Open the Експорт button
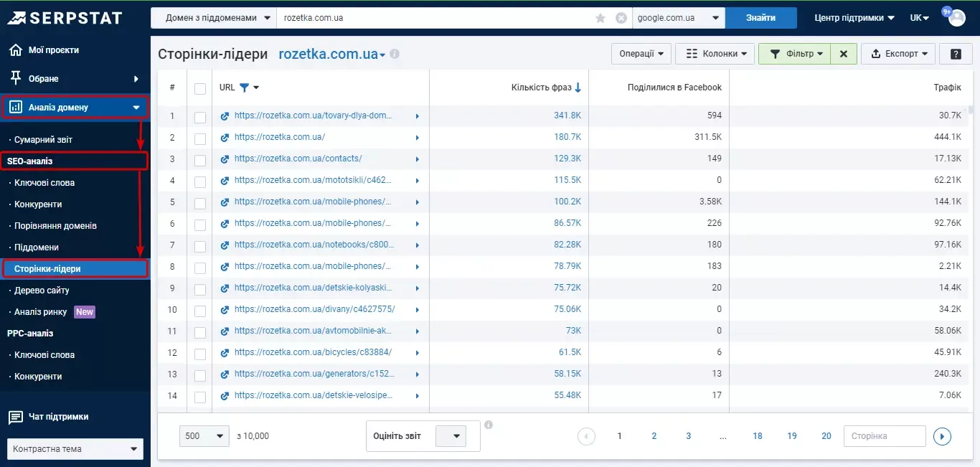The width and height of the screenshot is (980, 467). pos(898,54)
